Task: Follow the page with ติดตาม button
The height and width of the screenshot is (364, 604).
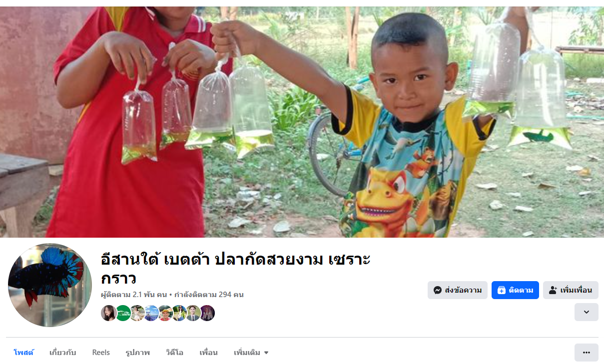Action: pos(515,290)
